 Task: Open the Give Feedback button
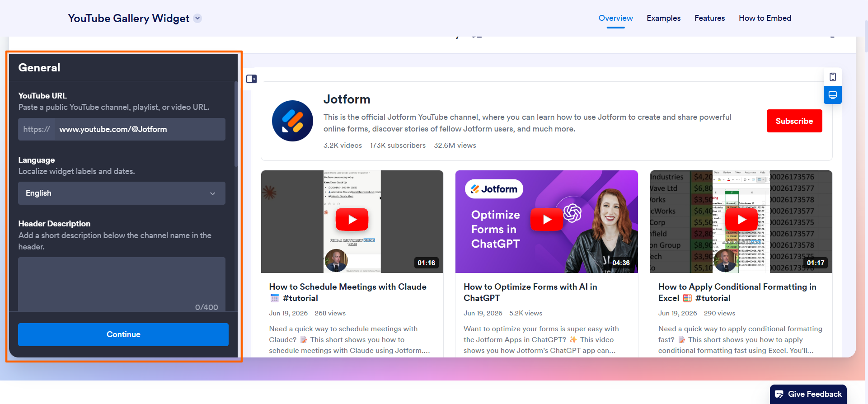[x=808, y=394]
